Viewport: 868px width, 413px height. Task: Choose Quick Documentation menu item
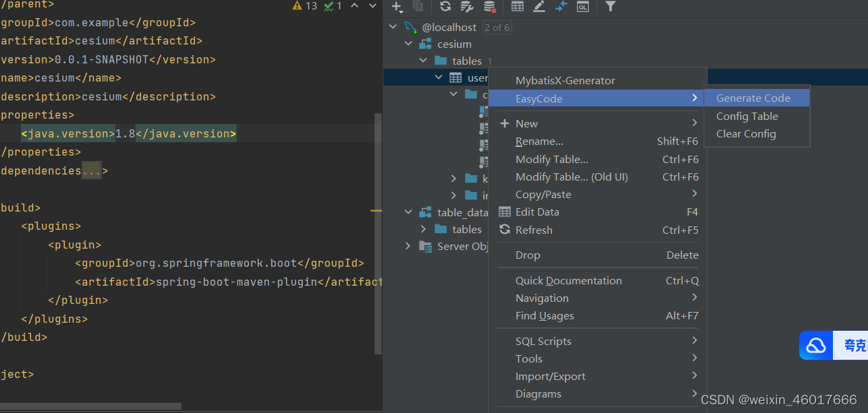[x=597, y=280]
